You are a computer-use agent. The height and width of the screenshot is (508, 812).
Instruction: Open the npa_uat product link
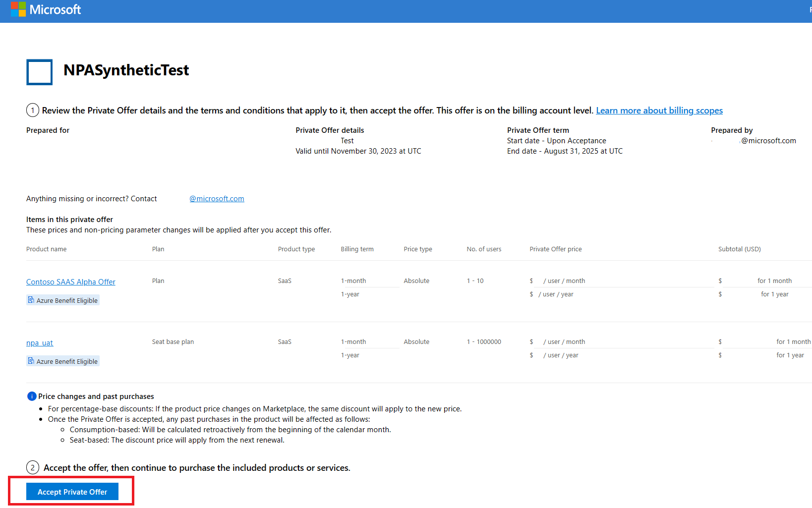39,342
